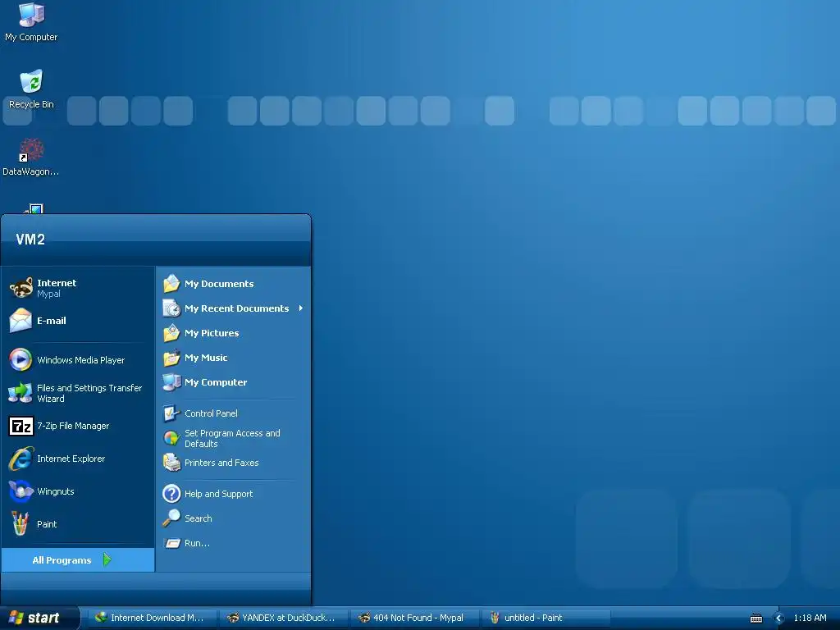Switch to 404 Not Found - Mypal window
The image size is (840, 630).
(414, 618)
